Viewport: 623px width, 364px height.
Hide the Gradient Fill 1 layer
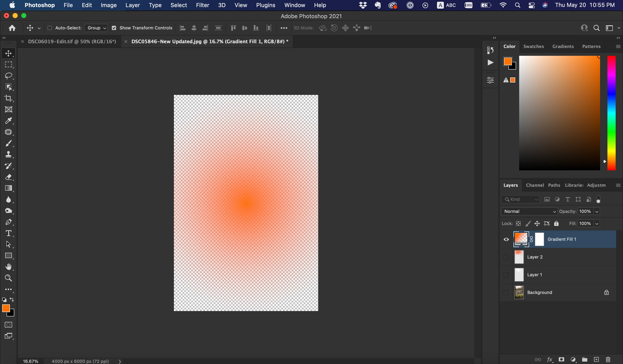click(x=506, y=239)
